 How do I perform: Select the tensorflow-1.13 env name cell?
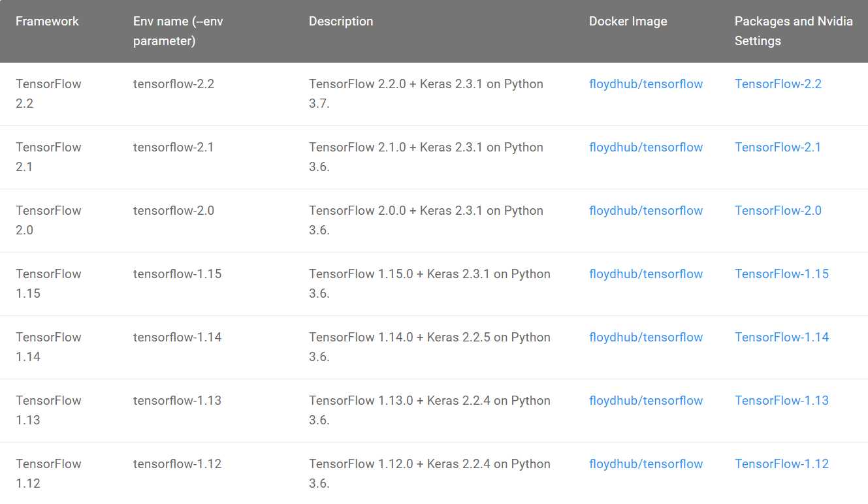pyautogui.click(x=178, y=401)
